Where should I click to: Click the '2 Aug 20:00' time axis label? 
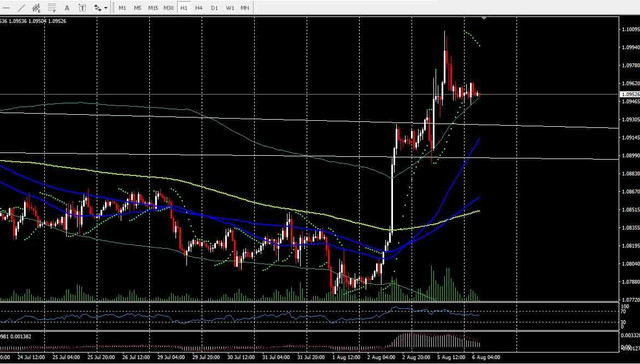[x=416, y=357]
